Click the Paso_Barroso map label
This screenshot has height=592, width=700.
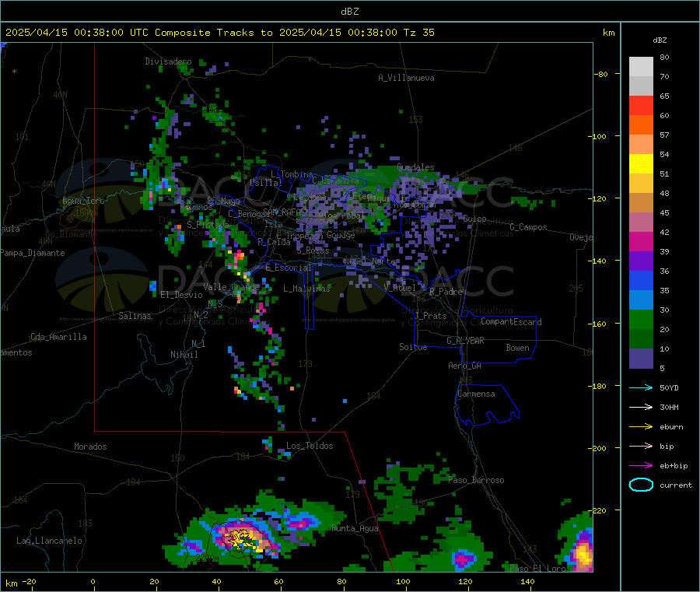(476, 480)
